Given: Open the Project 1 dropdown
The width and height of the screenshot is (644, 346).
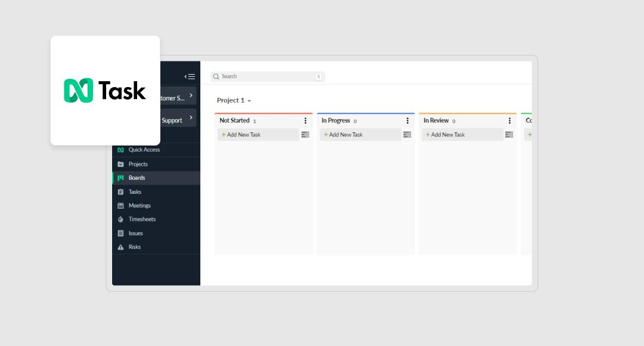Looking at the screenshot, I should coord(234,100).
